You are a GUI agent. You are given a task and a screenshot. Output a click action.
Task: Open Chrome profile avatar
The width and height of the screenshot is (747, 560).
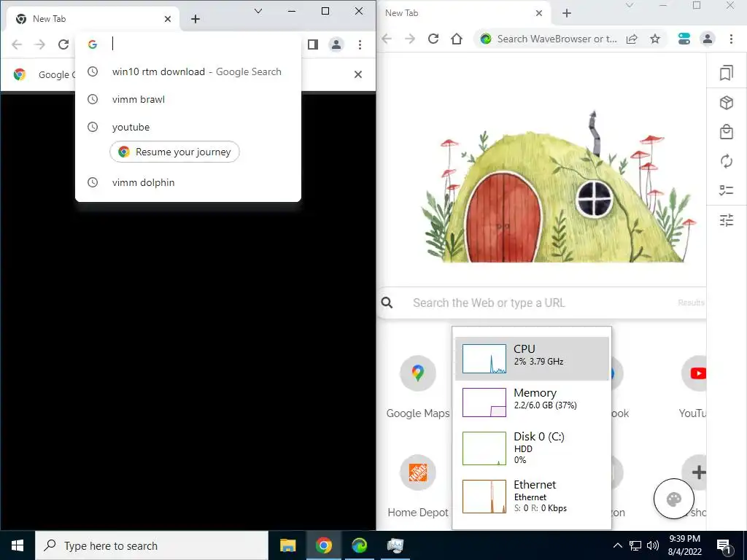[x=336, y=44]
